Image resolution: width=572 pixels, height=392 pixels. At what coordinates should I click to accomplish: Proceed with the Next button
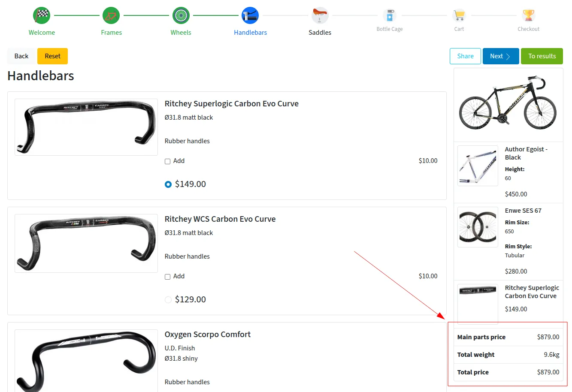click(501, 56)
